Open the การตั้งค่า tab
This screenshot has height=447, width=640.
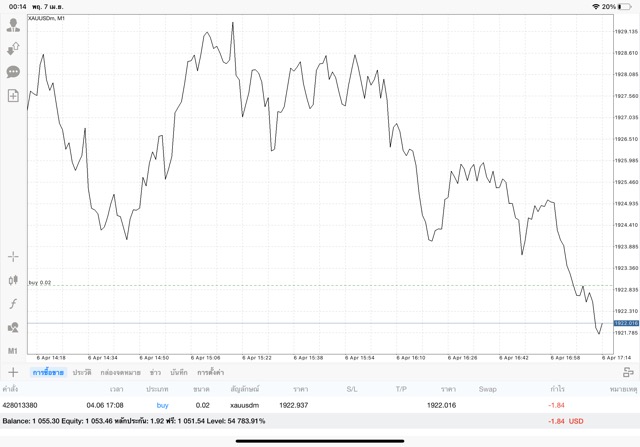(x=210, y=372)
